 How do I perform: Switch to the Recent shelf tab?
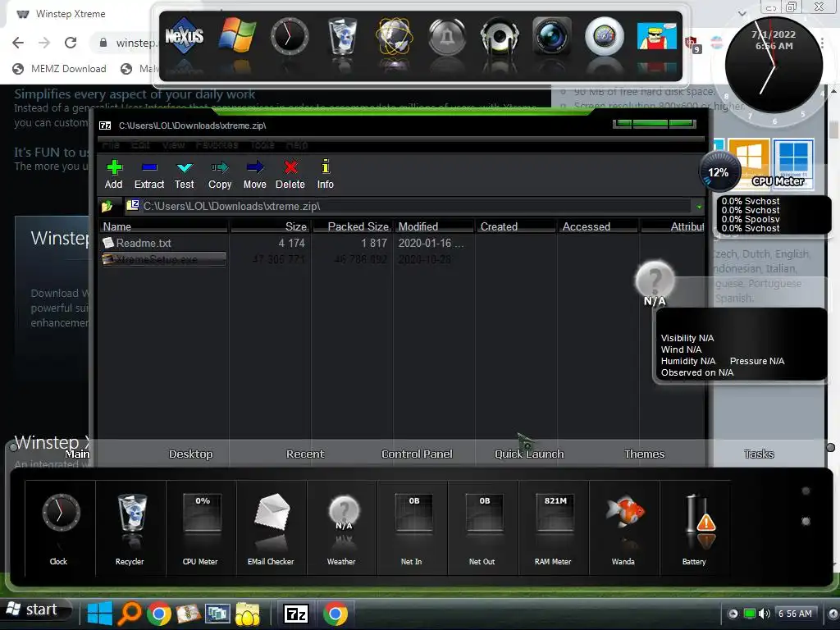pos(305,454)
